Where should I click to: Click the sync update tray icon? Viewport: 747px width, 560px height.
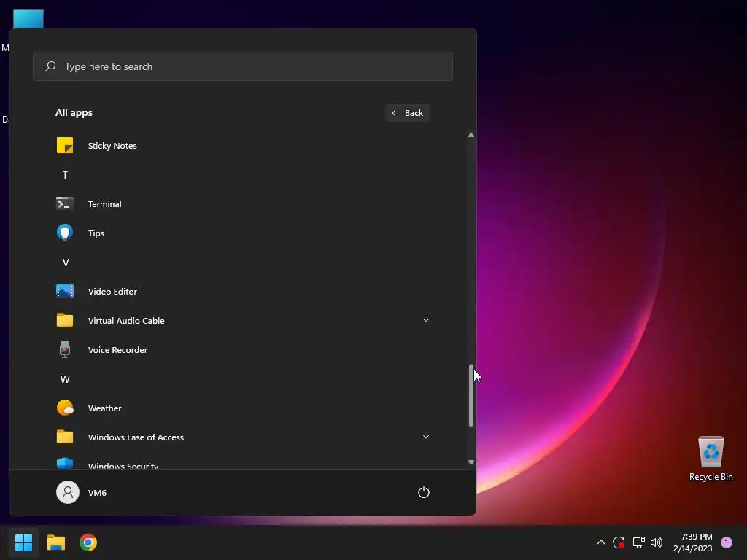[x=619, y=542]
